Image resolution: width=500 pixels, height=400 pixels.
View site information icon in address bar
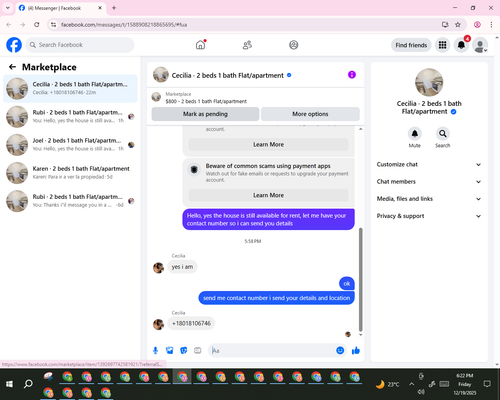coord(53,25)
